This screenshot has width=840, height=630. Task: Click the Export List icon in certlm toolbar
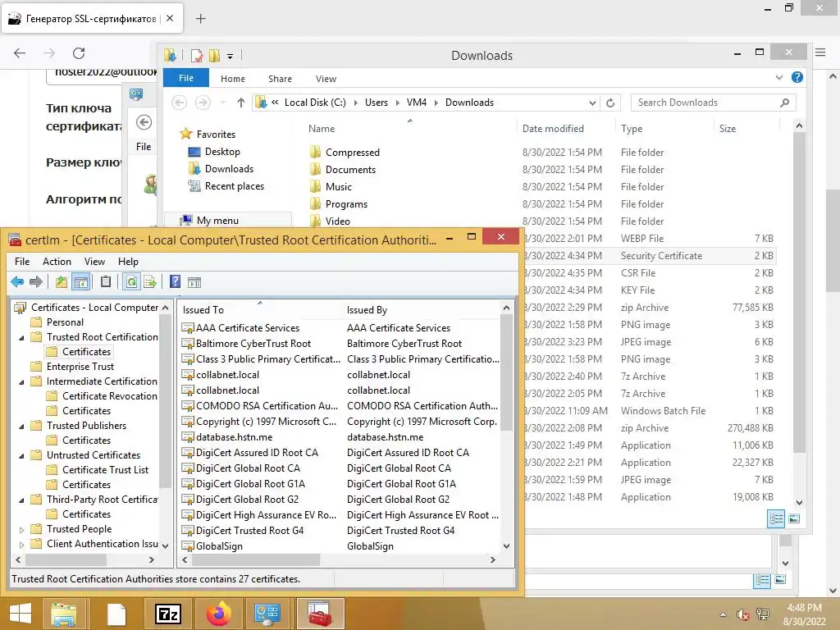pos(151,282)
